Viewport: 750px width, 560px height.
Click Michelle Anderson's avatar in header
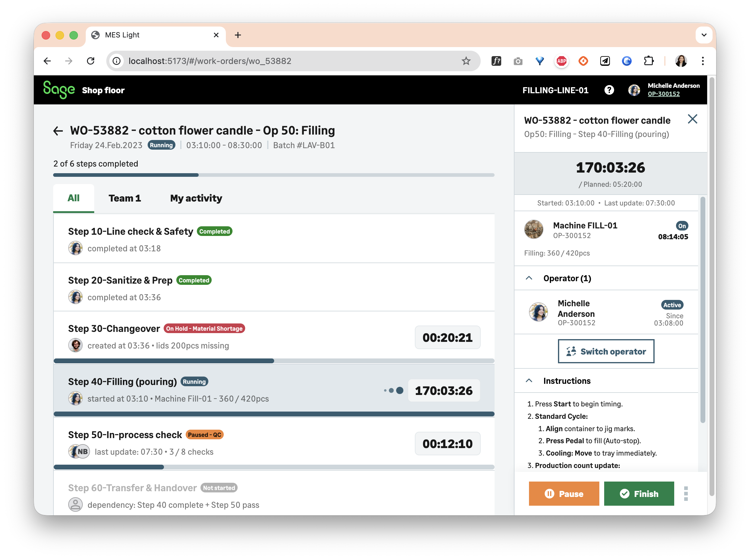[634, 90]
